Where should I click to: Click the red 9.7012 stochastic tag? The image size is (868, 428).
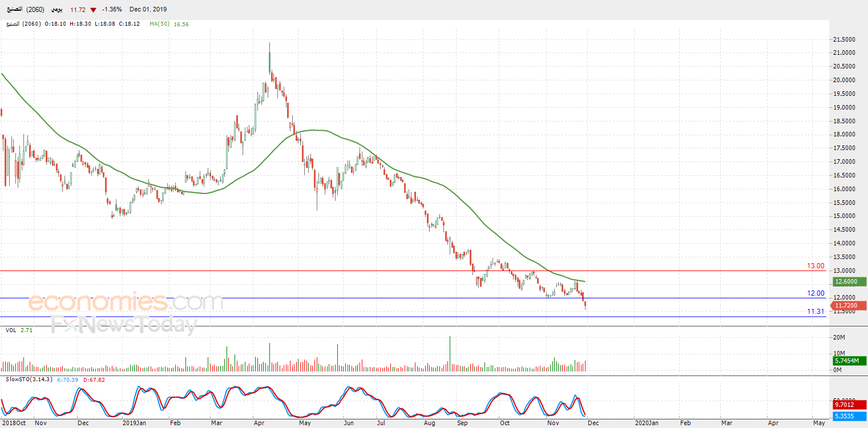[850, 405]
